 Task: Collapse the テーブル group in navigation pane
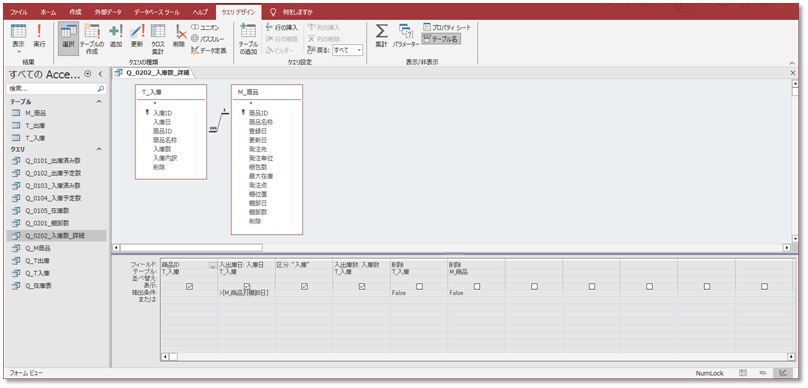(x=99, y=102)
